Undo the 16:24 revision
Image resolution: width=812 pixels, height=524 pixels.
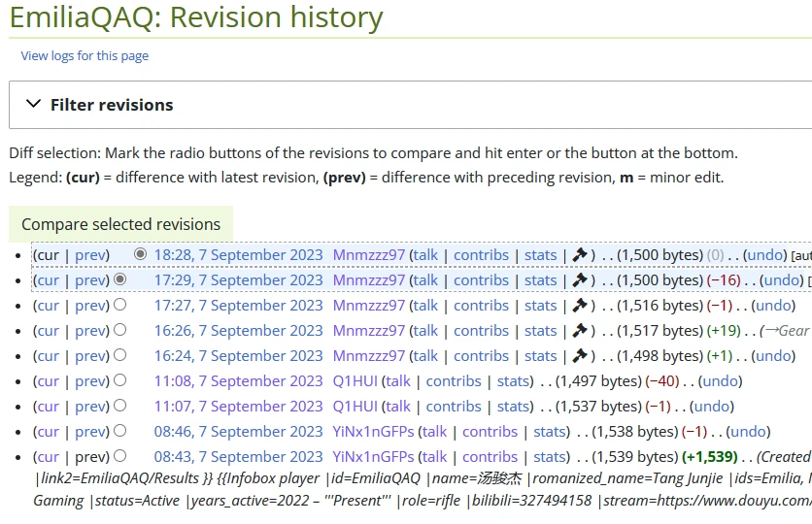[773, 356]
